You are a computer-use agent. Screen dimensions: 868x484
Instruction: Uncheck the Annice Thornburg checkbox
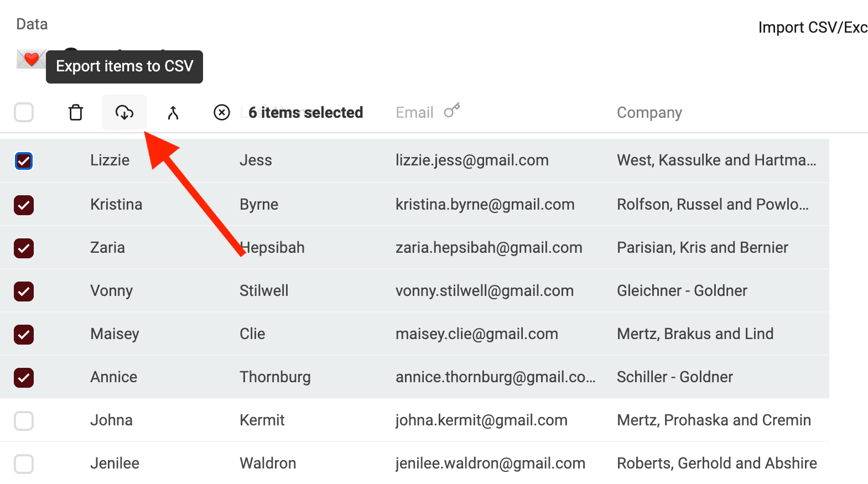point(24,378)
